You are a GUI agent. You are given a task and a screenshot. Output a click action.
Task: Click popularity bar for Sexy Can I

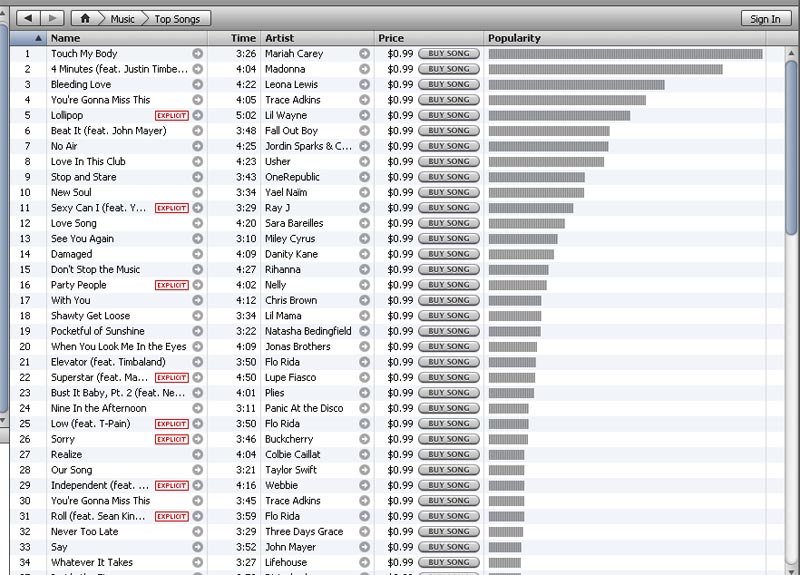pyautogui.click(x=531, y=208)
